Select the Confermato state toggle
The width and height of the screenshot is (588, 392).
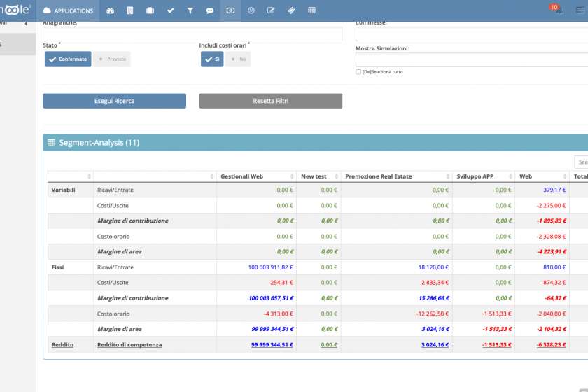[68, 59]
